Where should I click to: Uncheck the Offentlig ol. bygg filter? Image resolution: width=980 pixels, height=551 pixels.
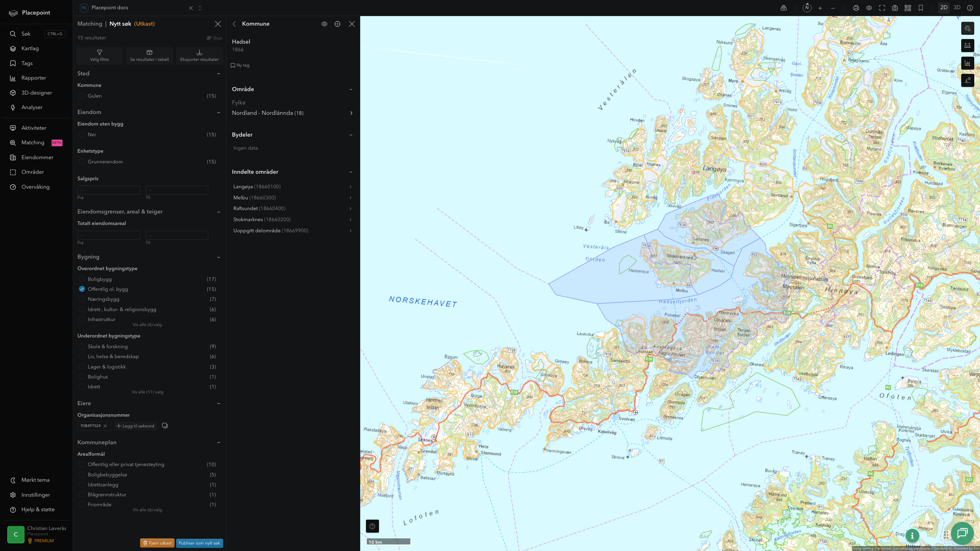click(82, 289)
